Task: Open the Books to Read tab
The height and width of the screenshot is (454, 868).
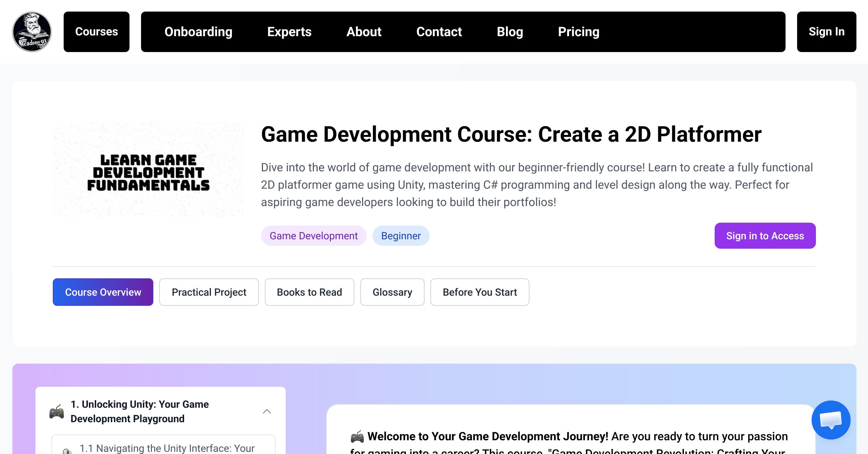Action: pos(310,292)
